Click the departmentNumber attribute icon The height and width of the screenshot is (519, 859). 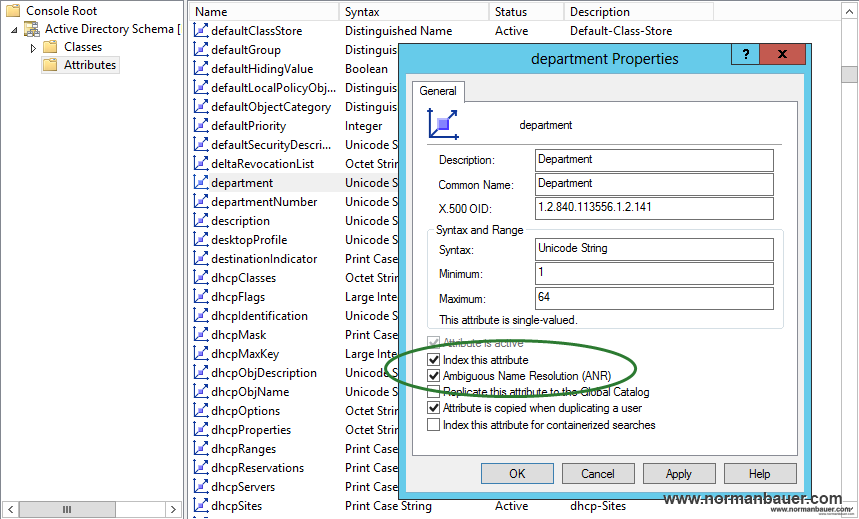[x=201, y=202]
